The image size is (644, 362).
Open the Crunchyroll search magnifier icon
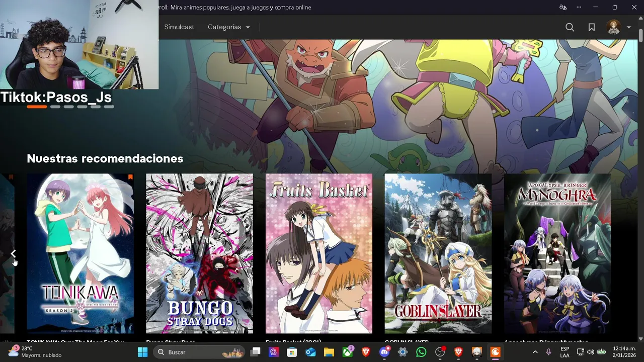coord(570,27)
